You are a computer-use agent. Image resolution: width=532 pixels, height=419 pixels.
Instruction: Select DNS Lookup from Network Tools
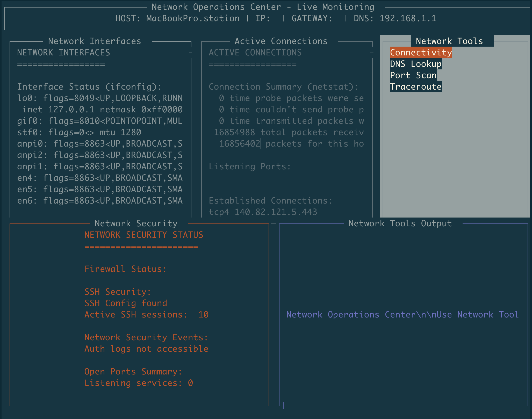coord(415,64)
